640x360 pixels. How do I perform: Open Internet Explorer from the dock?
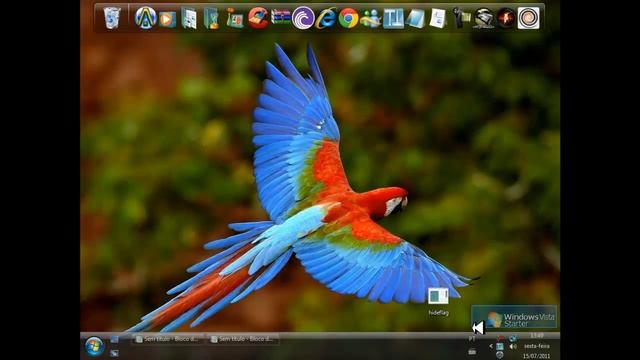click(326, 18)
